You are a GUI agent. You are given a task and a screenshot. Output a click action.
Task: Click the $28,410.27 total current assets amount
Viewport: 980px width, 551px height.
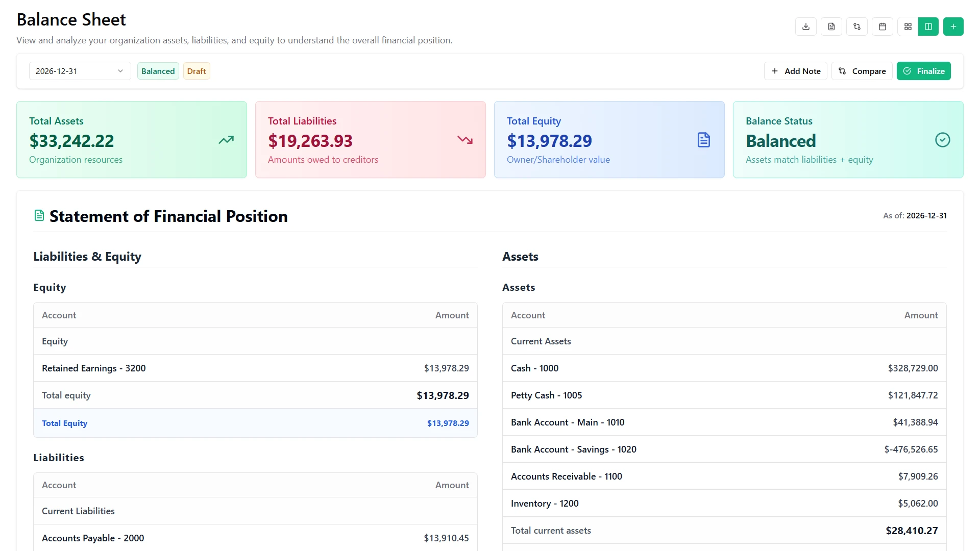click(912, 531)
